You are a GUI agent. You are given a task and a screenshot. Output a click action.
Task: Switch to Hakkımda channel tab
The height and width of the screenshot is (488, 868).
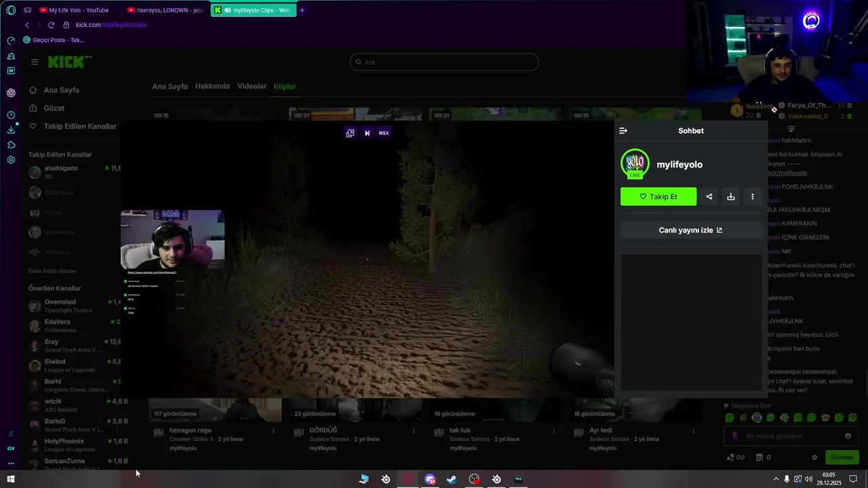coord(212,86)
